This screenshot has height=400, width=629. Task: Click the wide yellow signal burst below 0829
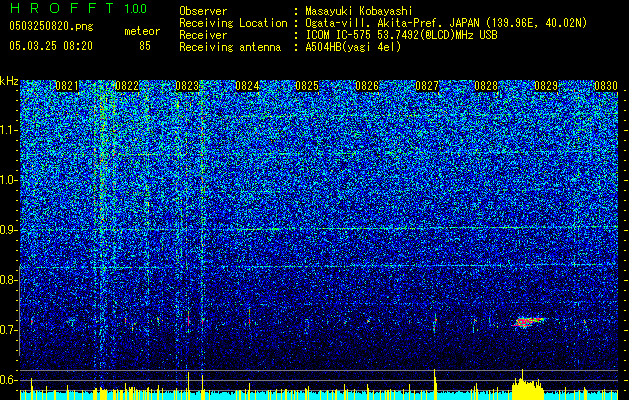528,390
